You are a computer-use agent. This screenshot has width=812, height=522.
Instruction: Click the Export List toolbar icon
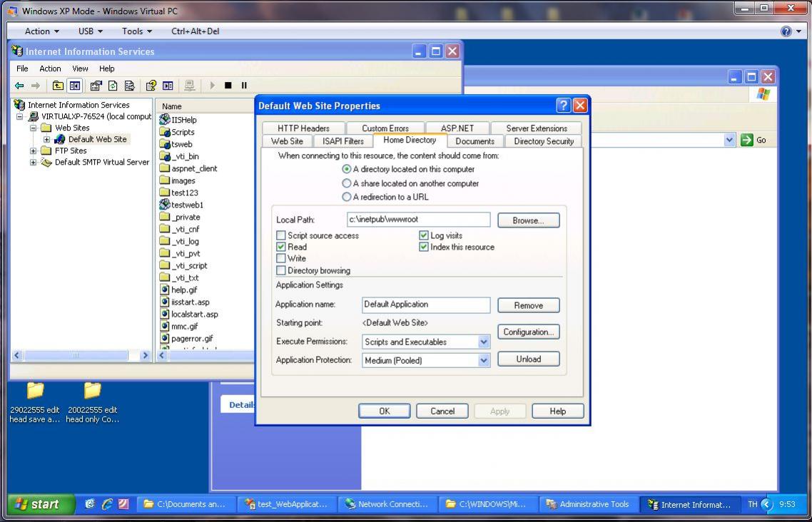(x=129, y=86)
